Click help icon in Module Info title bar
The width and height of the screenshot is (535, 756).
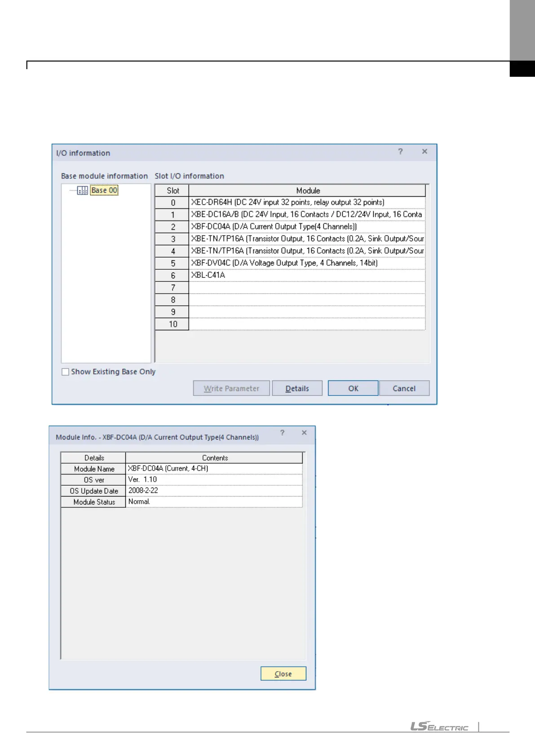coord(282,433)
